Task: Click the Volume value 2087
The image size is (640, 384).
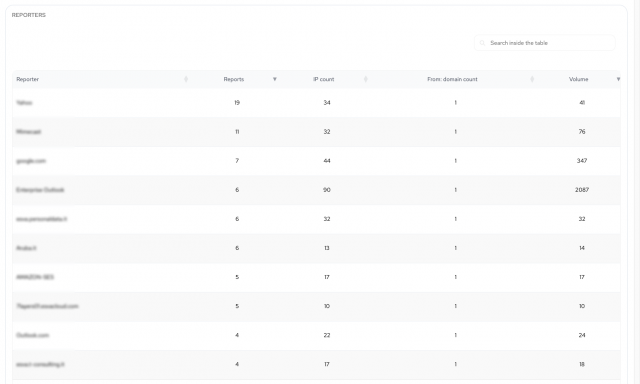Action: pyautogui.click(x=582, y=190)
